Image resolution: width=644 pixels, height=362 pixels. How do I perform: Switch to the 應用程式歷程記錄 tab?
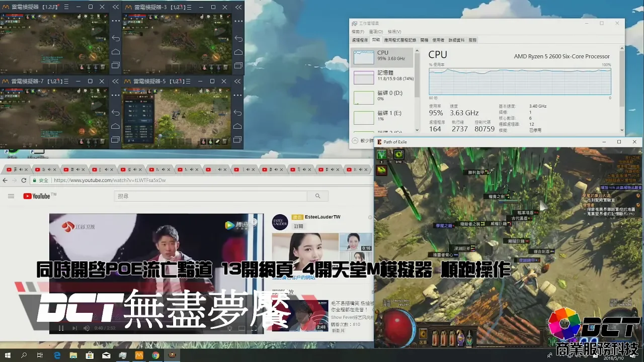[x=400, y=40]
